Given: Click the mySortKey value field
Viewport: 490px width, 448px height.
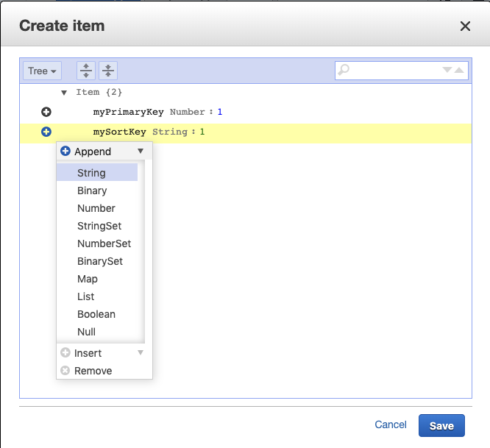Looking at the screenshot, I should coord(202,132).
